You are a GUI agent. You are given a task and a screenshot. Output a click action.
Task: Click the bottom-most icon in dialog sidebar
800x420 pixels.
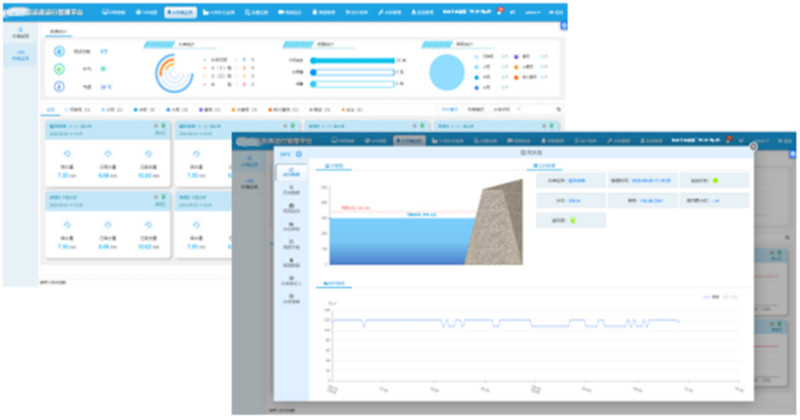[290, 297]
